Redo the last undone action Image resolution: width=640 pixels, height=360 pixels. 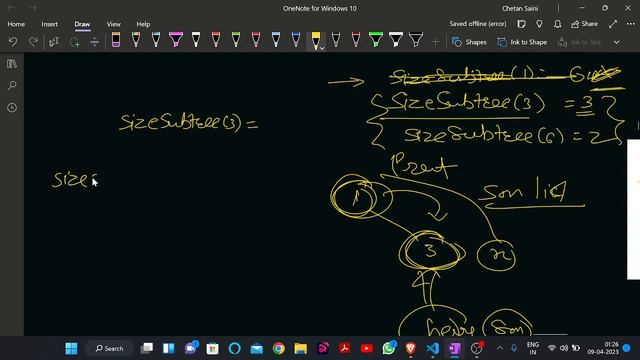click(33, 42)
